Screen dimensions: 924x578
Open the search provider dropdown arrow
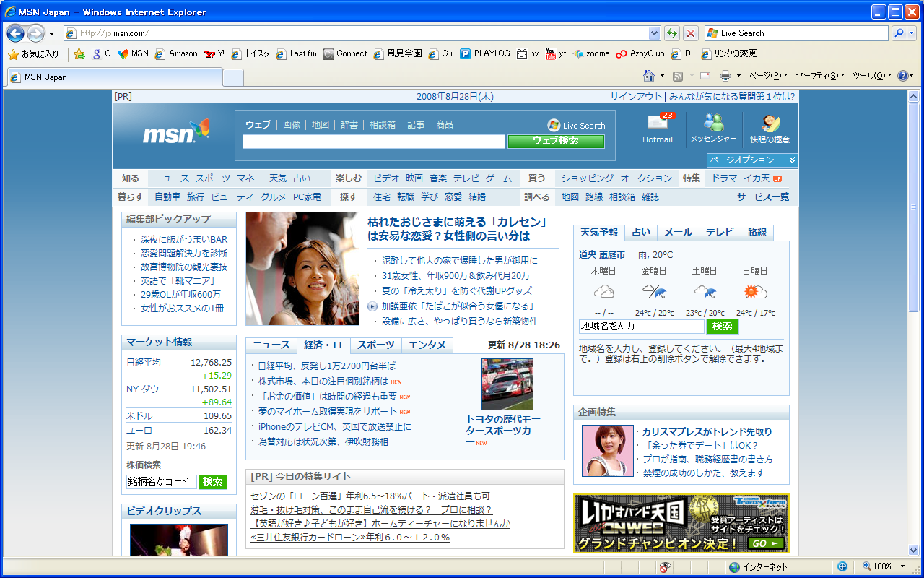[912, 33]
